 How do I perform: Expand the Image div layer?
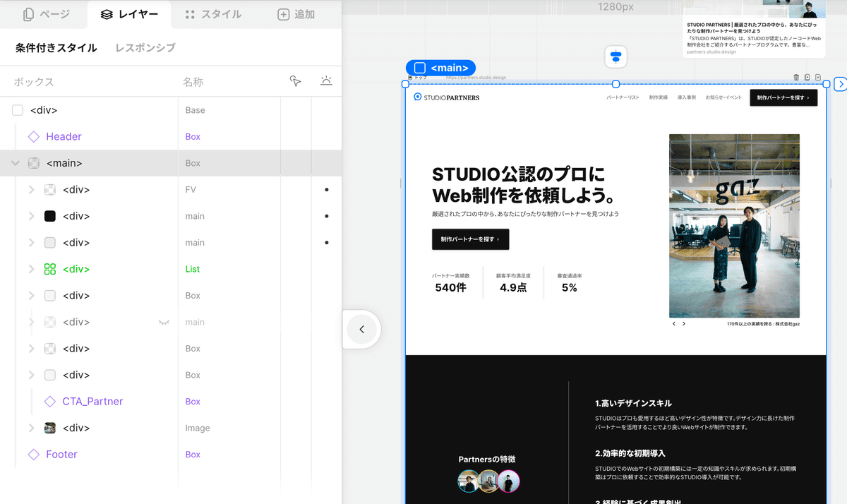tap(31, 428)
